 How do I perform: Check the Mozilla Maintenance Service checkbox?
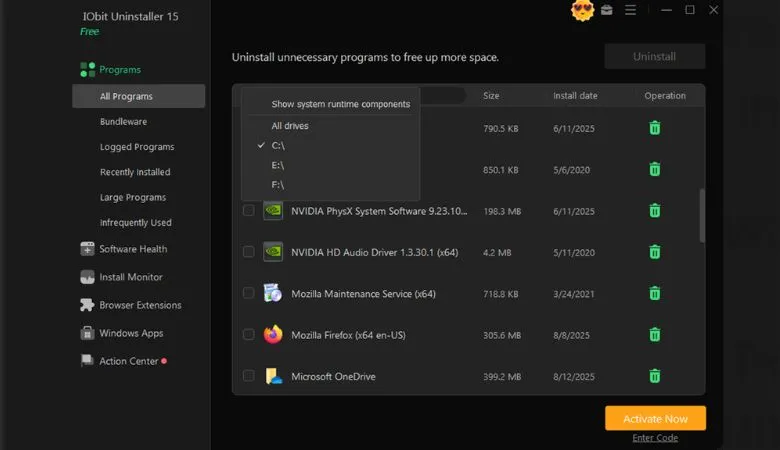click(249, 293)
